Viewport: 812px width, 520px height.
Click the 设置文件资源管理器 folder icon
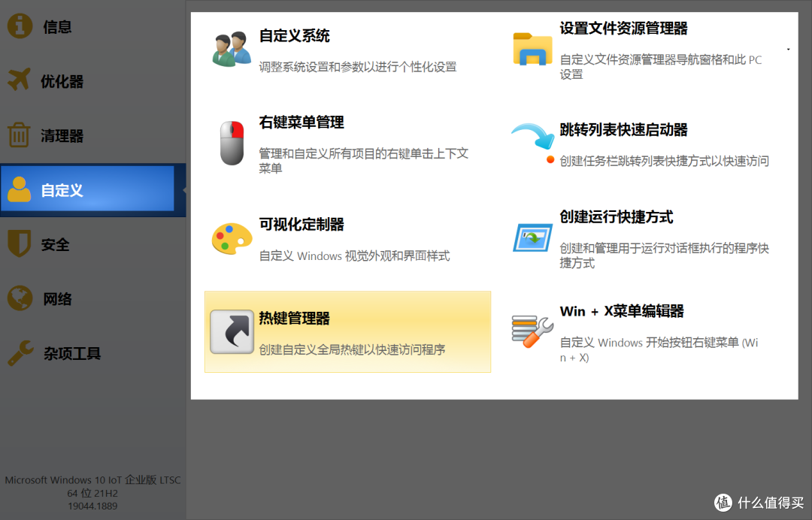[532, 49]
